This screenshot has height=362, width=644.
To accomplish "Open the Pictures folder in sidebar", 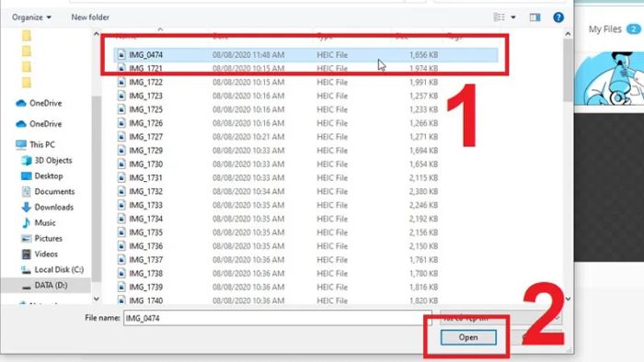I will (x=42, y=238).
